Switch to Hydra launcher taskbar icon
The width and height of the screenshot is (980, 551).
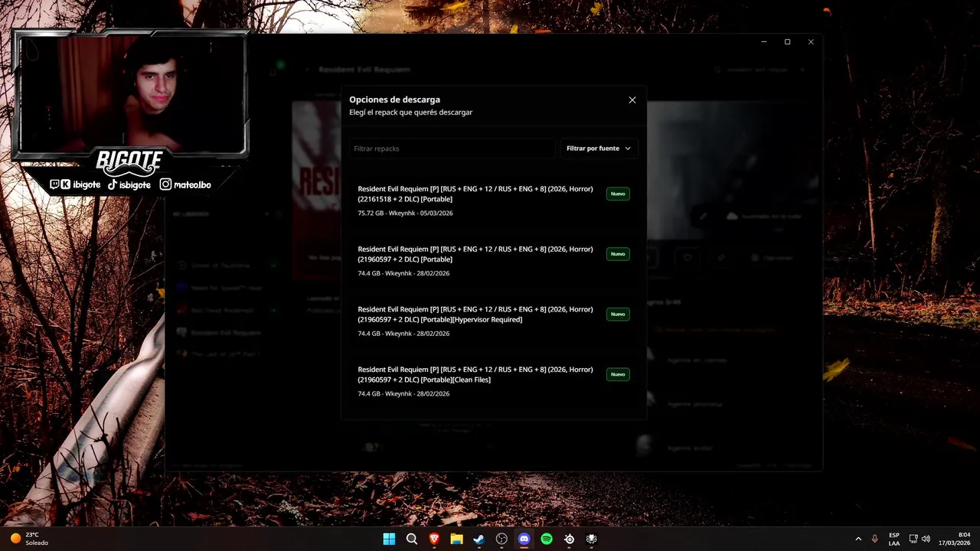[x=591, y=539]
